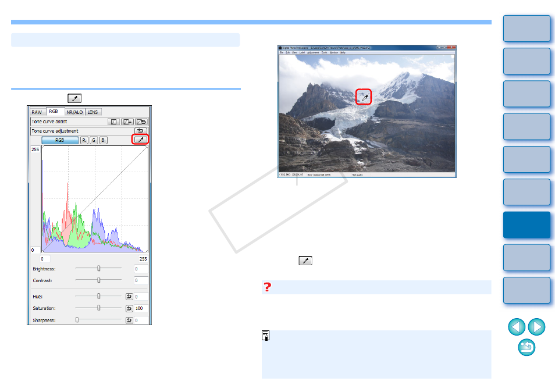Click the highlighted dark blue chapter button

[526, 225]
